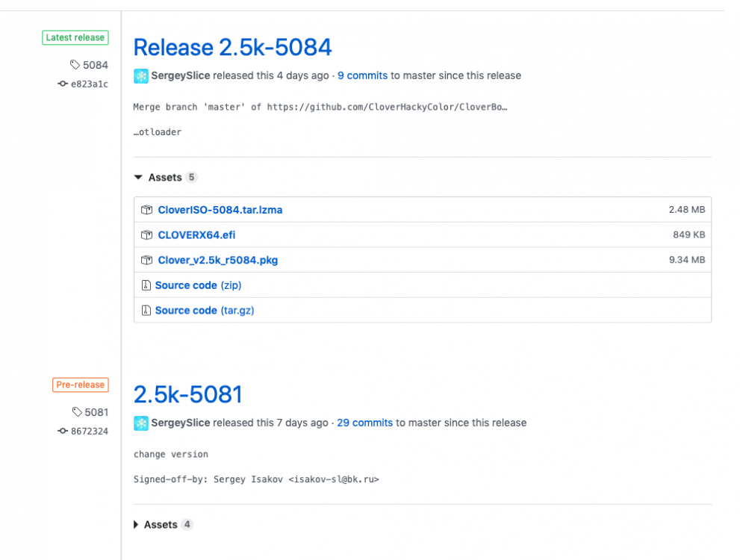
Task: Open commit 8672324
Action: (89, 432)
